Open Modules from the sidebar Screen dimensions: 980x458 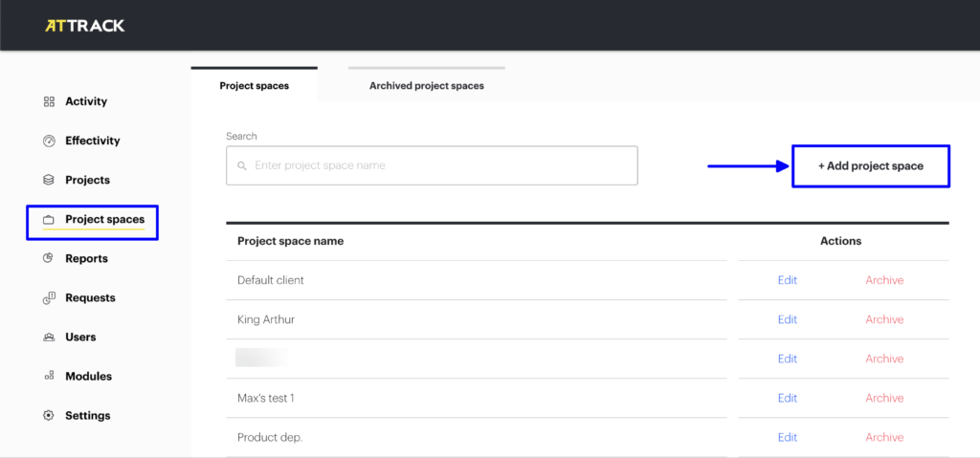click(x=88, y=376)
